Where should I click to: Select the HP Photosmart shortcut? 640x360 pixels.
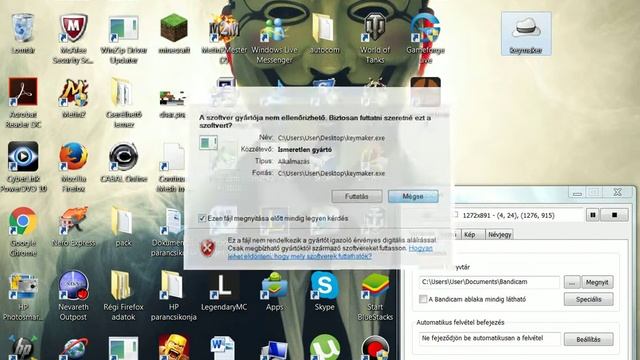[23, 297]
